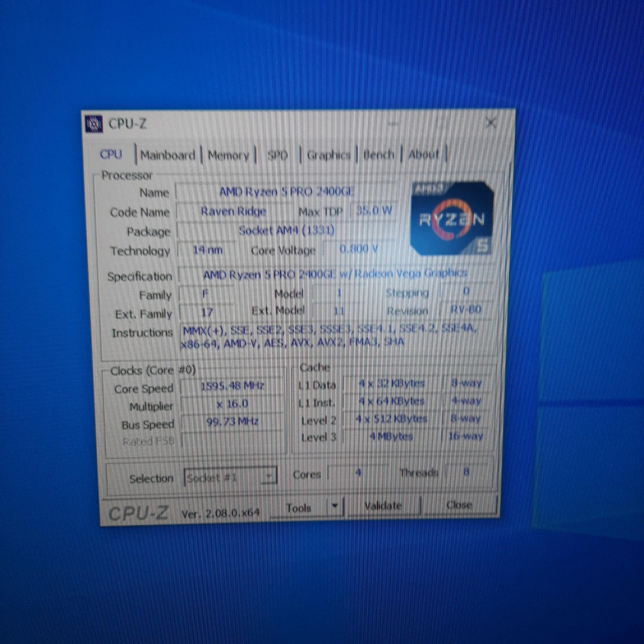Image resolution: width=644 pixels, height=644 pixels.
Task: Click the Core Speed value 1595.48 MHz
Action: (232, 386)
